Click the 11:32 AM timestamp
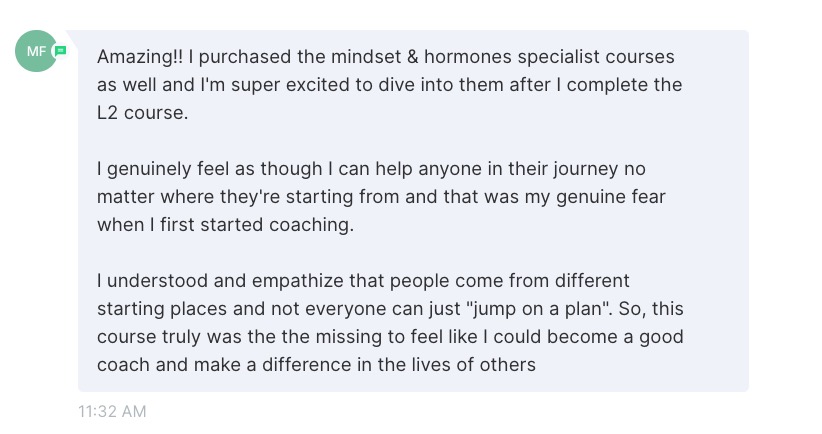The width and height of the screenshot is (822, 434). coord(112,410)
